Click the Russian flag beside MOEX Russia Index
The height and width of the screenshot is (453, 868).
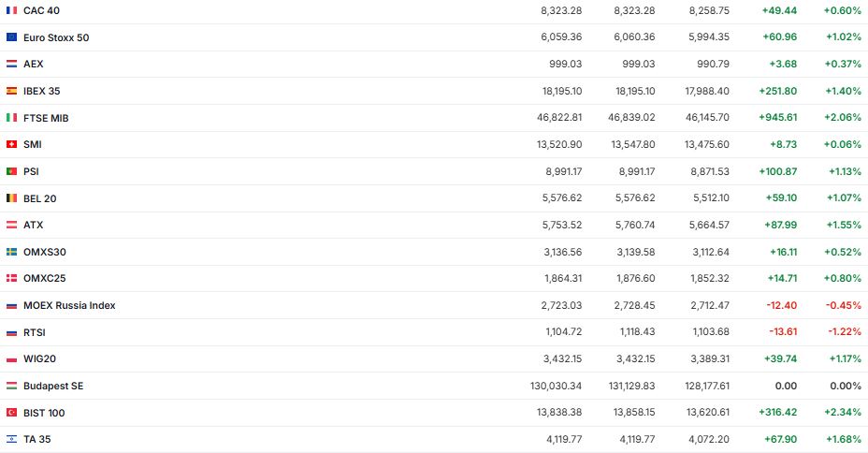click(11, 305)
